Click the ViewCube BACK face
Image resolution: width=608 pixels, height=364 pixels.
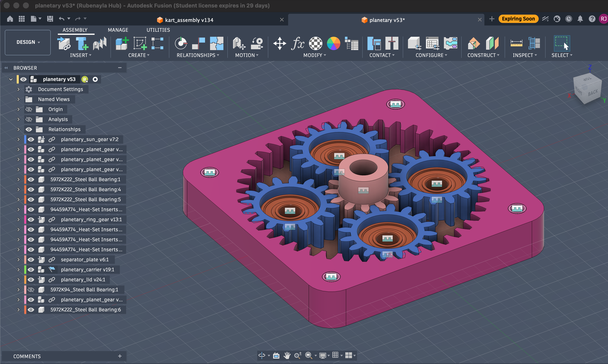pos(593,93)
